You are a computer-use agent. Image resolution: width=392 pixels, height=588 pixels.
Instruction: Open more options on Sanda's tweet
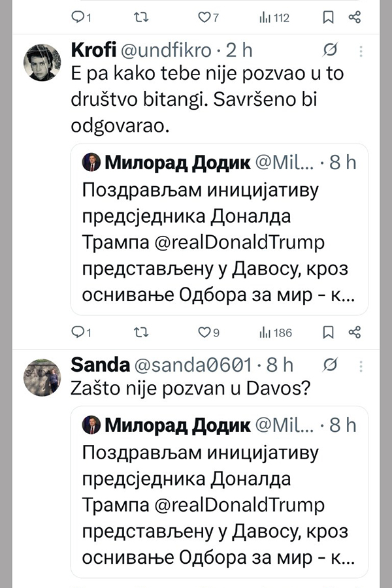tap(361, 365)
